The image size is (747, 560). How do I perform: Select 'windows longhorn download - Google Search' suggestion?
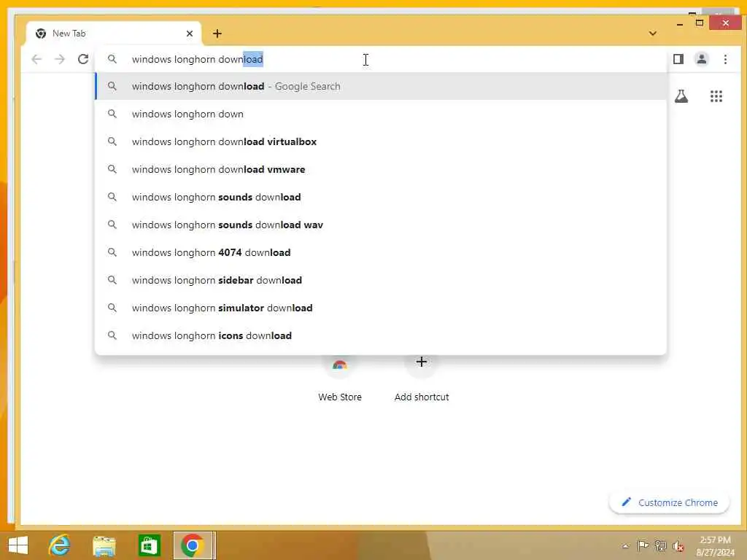click(x=381, y=86)
